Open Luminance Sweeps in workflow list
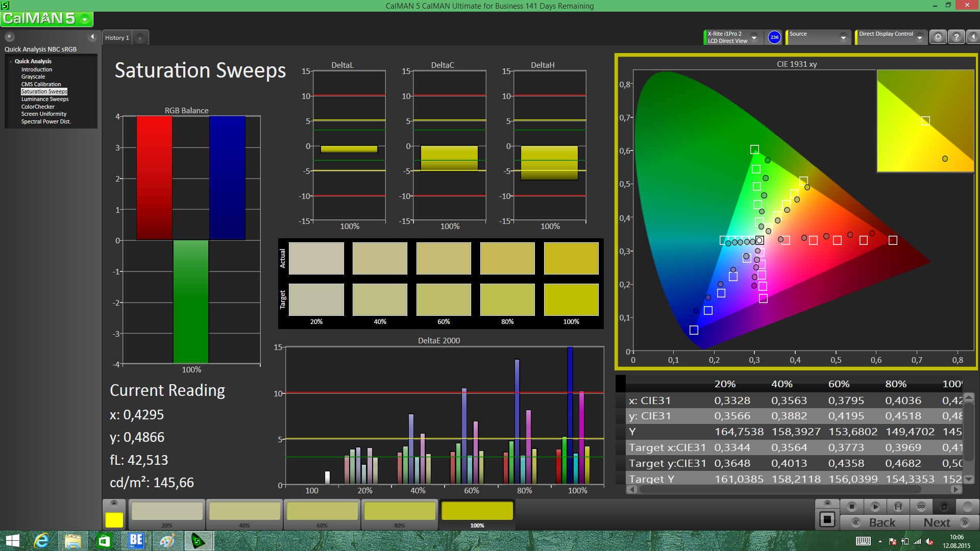Image resolution: width=980 pixels, height=551 pixels. pyautogui.click(x=45, y=99)
